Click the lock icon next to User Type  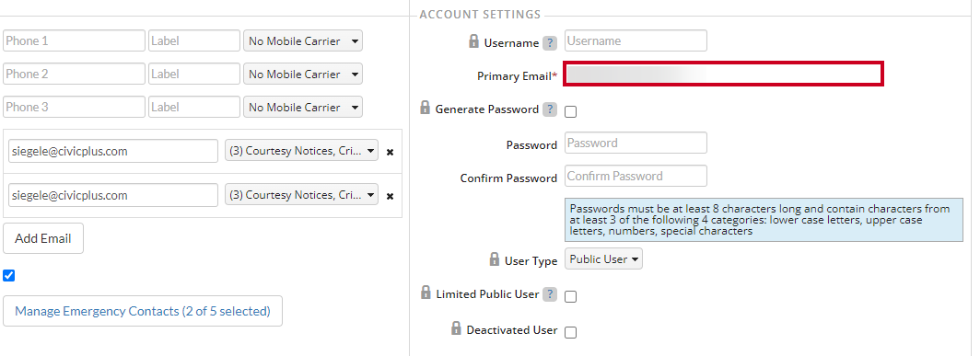[495, 258]
